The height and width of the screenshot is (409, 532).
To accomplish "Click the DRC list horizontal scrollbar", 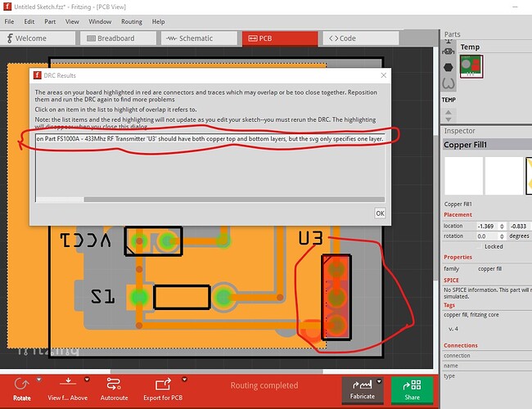I will [x=234, y=200].
